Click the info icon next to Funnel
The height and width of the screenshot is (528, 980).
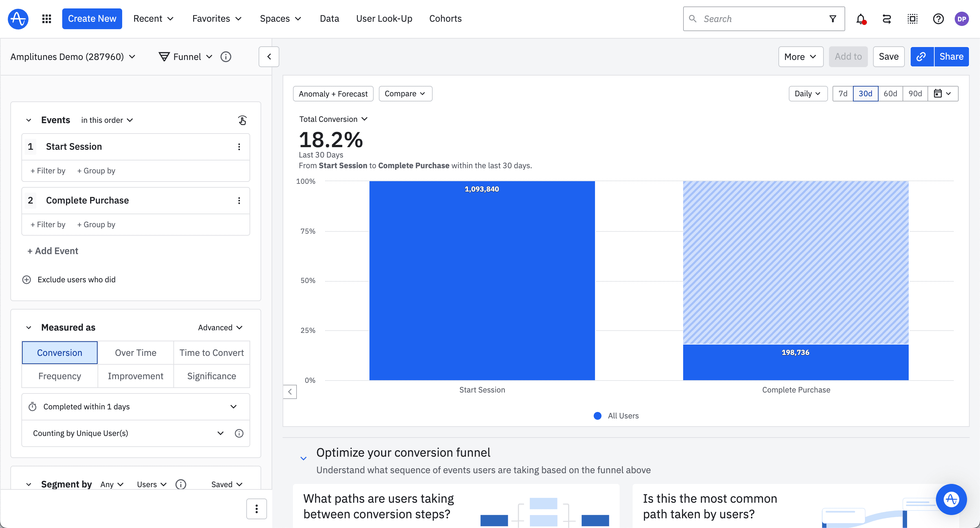[x=225, y=56]
